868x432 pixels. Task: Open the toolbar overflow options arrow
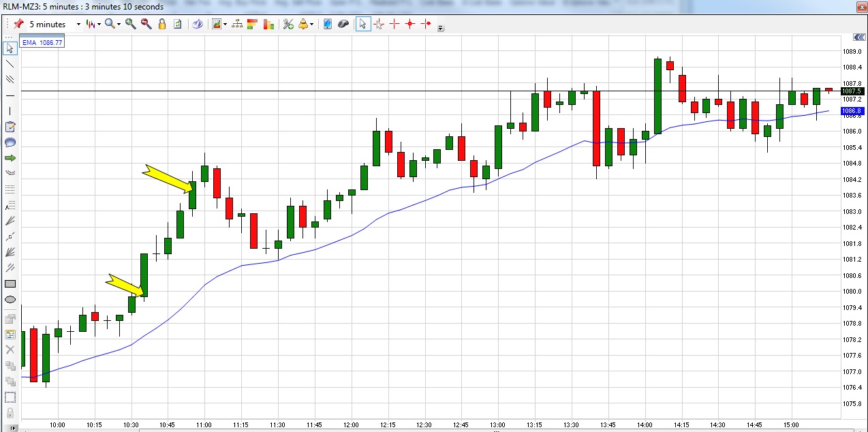[441, 28]
